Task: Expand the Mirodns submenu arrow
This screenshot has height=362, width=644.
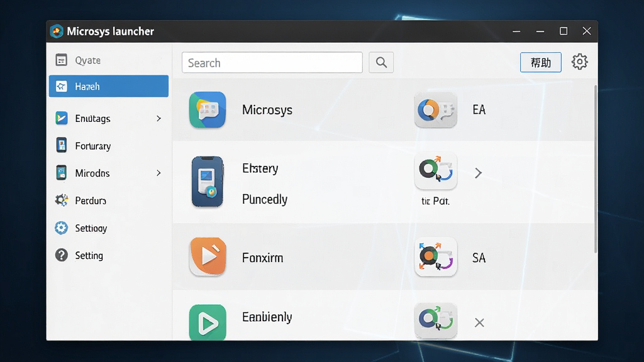Action: pyautogui.click(x=159, y=173)
